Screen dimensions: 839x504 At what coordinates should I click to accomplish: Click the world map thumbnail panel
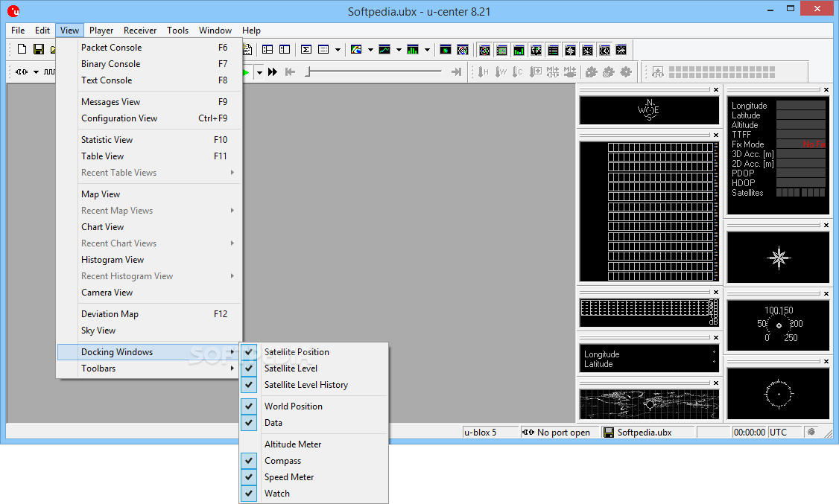click(649, 404)
